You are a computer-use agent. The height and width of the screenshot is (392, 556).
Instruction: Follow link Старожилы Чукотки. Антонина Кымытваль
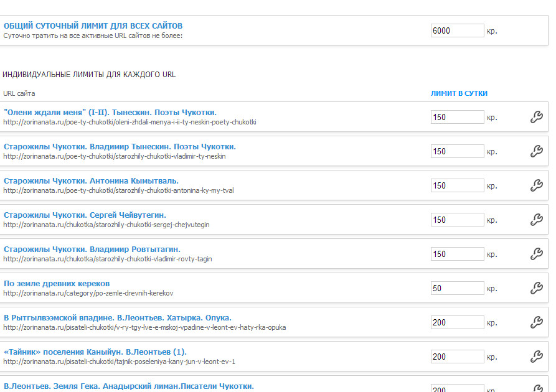pyautogui.click(x=91, y=181)
